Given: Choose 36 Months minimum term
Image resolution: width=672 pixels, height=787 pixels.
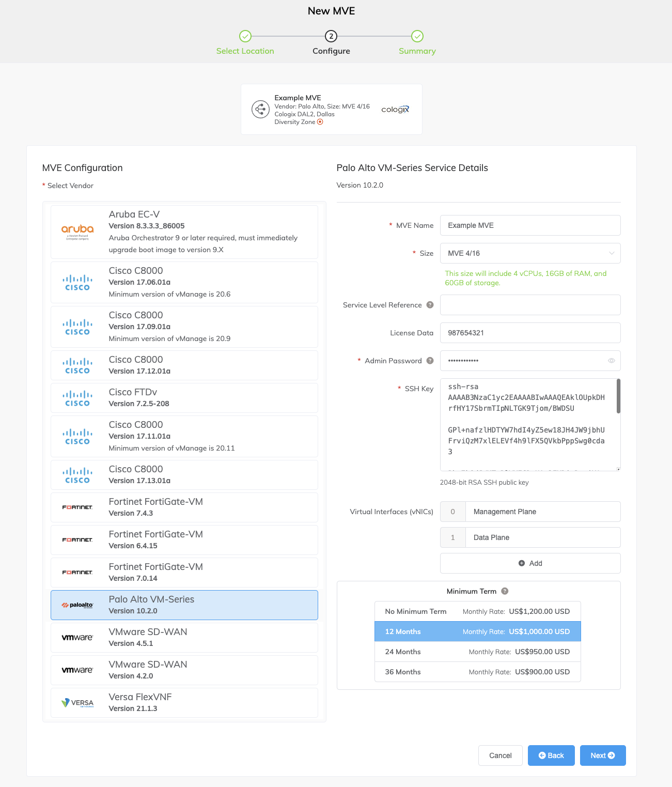Looking at the screenshot, I should point(478,672).
